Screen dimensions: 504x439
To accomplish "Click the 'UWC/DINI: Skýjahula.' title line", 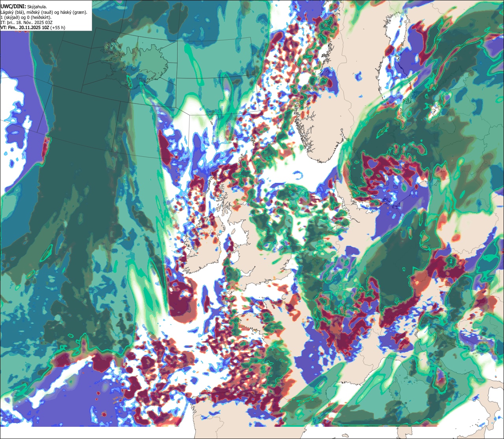I will [x=24, y=7].
